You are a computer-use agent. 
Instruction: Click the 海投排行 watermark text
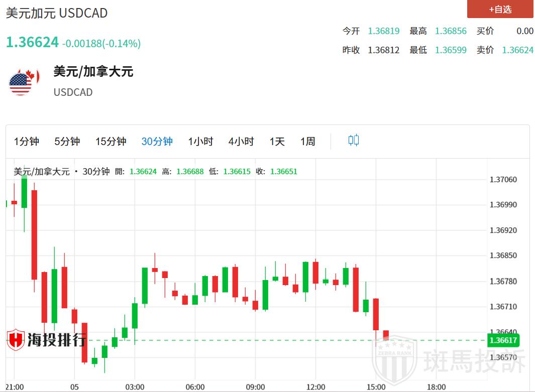[56, 340]
